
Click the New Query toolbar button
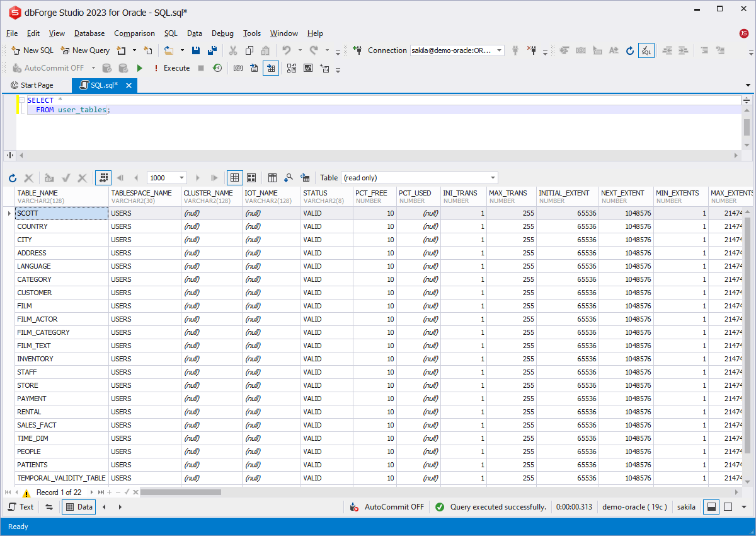[85, 50]
